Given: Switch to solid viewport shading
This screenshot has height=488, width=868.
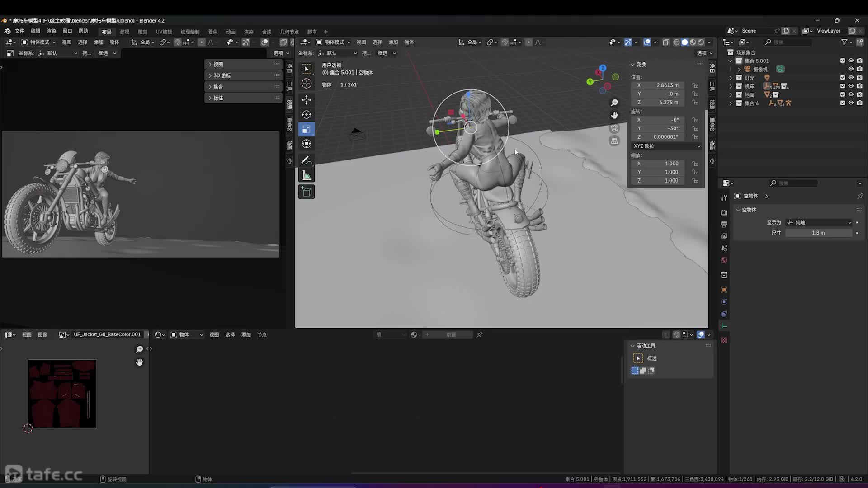Looking at the screenshot, I should click(x=684, y=42).
